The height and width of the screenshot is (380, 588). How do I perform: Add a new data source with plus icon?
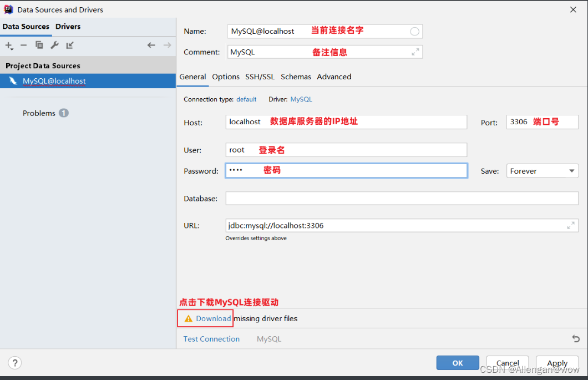tap(9, 45)
